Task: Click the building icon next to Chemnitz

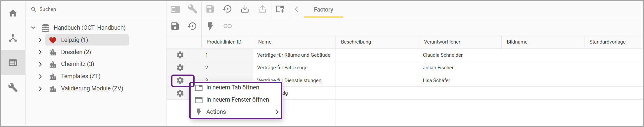Action: (x=53, y=64)
